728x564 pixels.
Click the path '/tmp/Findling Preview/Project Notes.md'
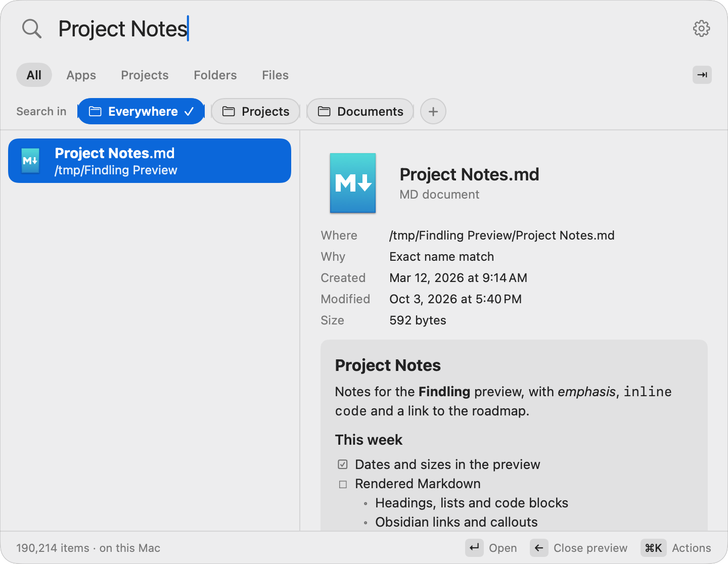(x=502, y=236)
